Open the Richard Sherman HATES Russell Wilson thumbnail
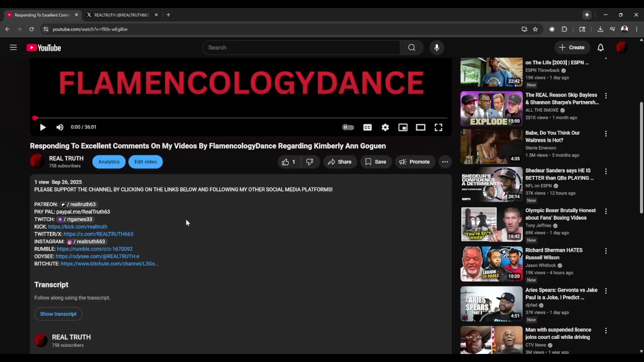Screen dimensions: 644x362 (492, 264)
